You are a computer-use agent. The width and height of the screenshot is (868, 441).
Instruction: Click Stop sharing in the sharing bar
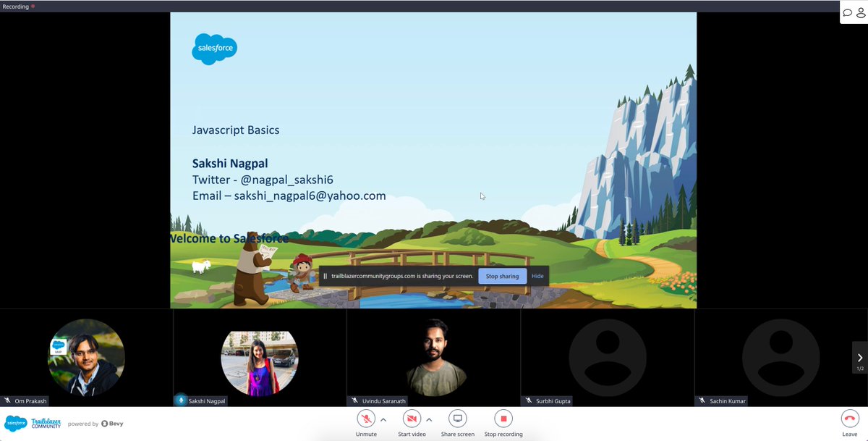(x=502, y=276)
